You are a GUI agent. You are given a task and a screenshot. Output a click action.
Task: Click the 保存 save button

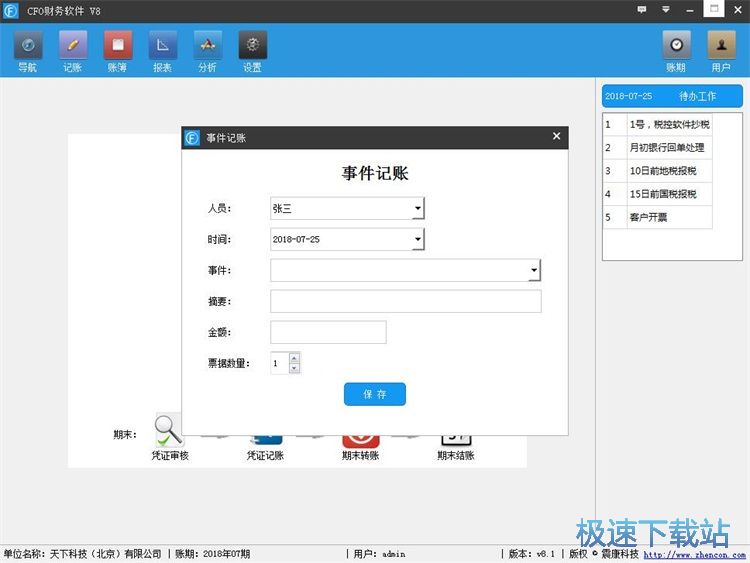375,394
